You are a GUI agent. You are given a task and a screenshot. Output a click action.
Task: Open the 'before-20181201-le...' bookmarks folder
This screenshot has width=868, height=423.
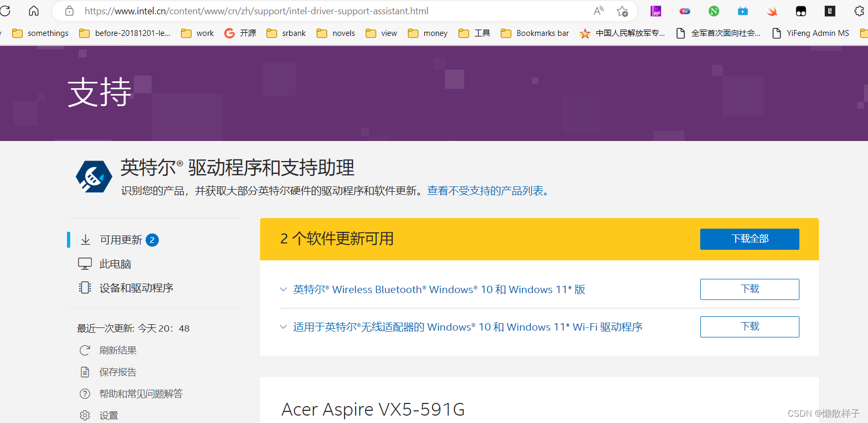[125, 33]
